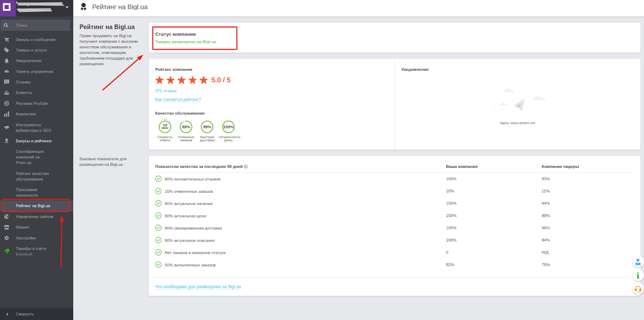The height and width of the screenshot is (320, 644).
Task: Click the target icon for Реклама ProSale
Action: coord(6,103)
